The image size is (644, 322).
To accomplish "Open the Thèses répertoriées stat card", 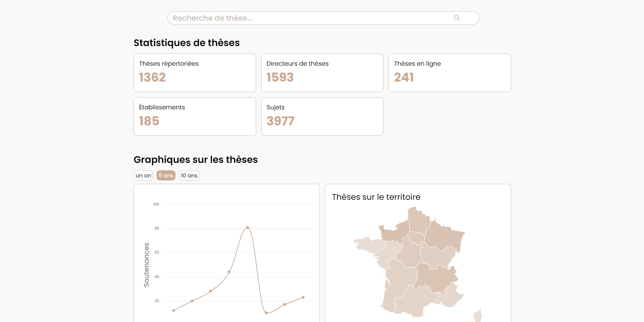I will 194,73.
